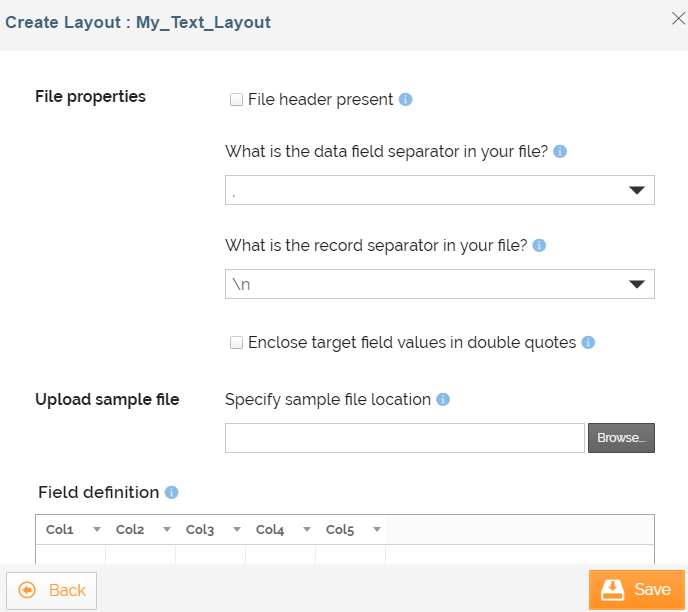Click info icon beside Field definition
The height and width of the screenshot is (612, 688).
171,492
